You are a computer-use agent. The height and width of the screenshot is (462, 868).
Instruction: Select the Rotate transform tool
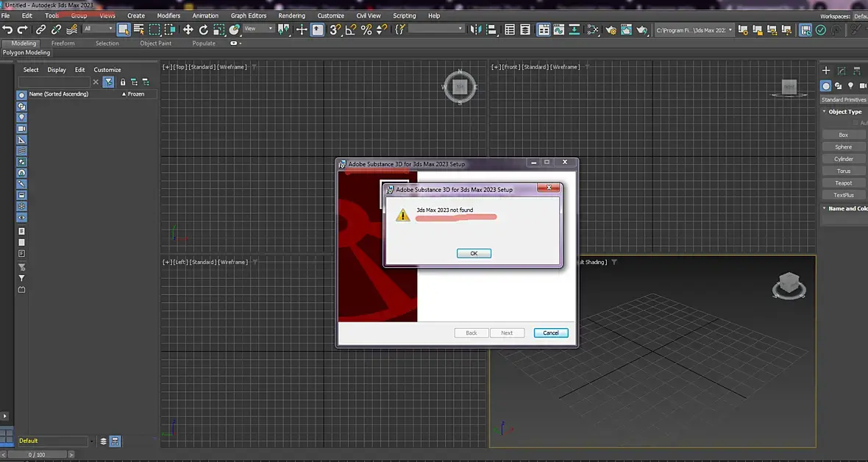tap(203, 29)
